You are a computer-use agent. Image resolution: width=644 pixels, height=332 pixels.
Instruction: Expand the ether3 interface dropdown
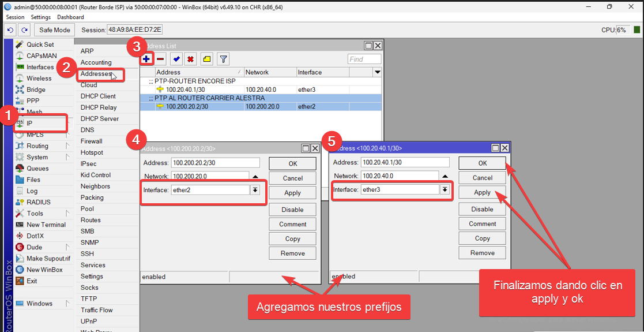coord(445,189)
